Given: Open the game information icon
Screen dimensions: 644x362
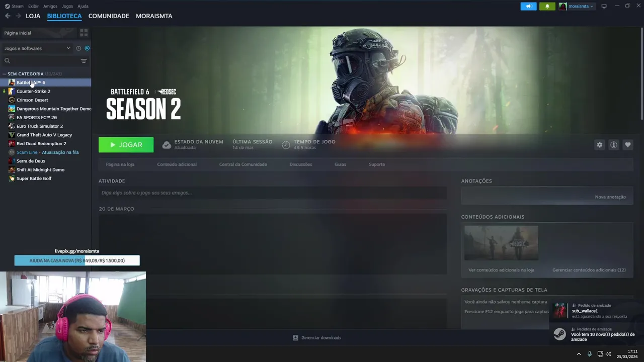Looking at the screenshot, I should (613, 145).
